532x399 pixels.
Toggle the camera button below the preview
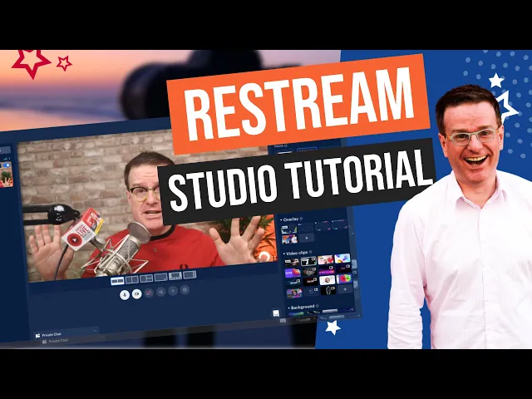tap(136, 293)
